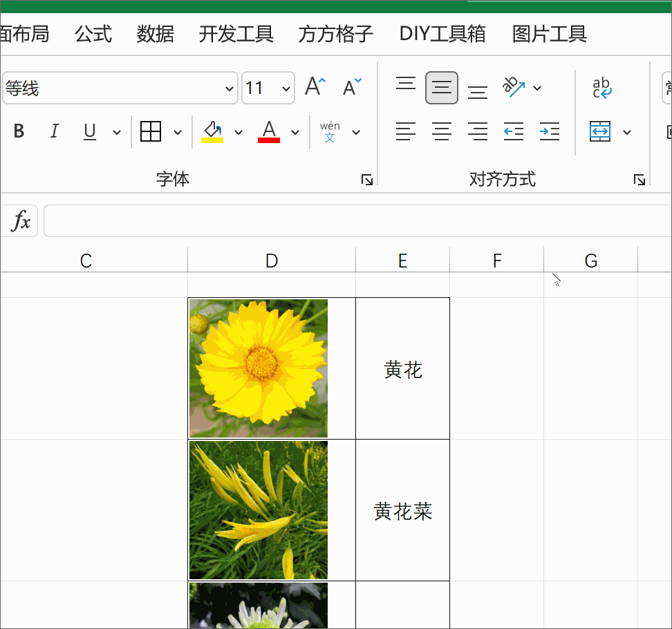This screenshot has width=672, height=629.
Task: Apply cell borders icon
Action: [x=151, y=131]
